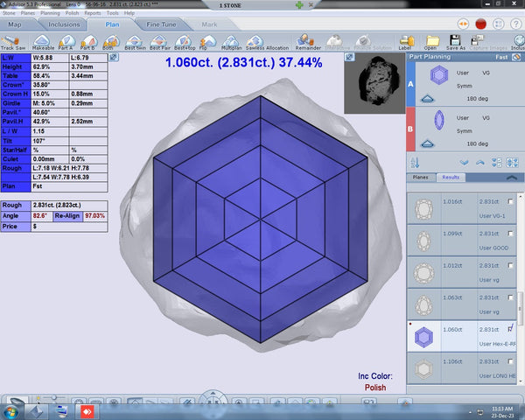The height and width of the screenshot is (420, 525).
Task: Tick the checkbox for 1.016ct result
Action: [x=510, y=202]
